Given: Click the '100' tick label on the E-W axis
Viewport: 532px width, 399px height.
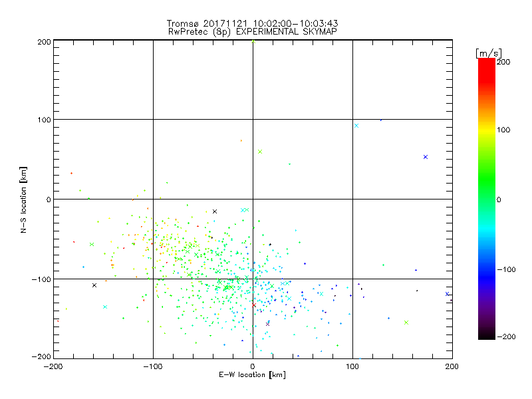Looking at the screenshot, I should click(x=352, y=366).
